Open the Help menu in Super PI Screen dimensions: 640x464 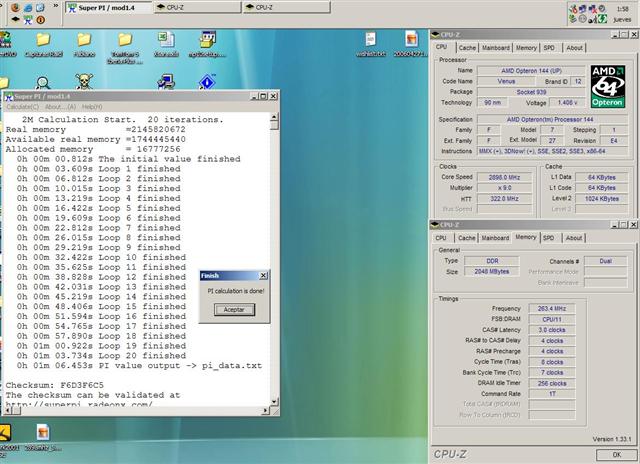point(91,107)
